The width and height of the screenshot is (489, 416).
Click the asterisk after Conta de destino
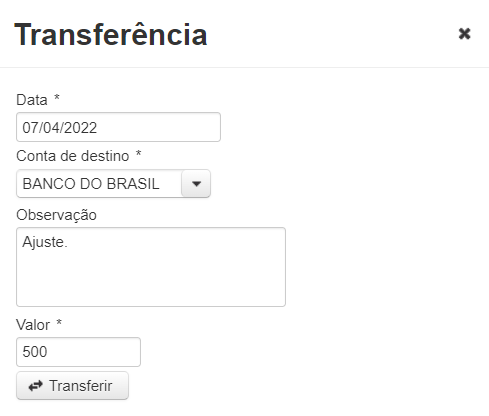point(138,154)
